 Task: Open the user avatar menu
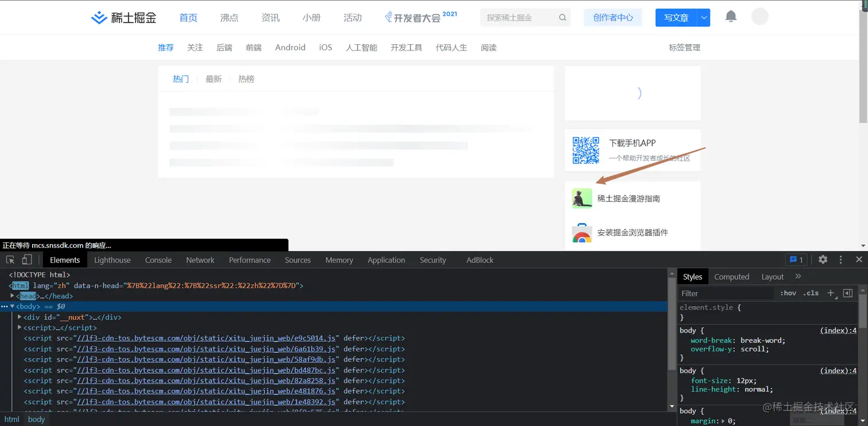pyautogui.click(x=760, y=17)
